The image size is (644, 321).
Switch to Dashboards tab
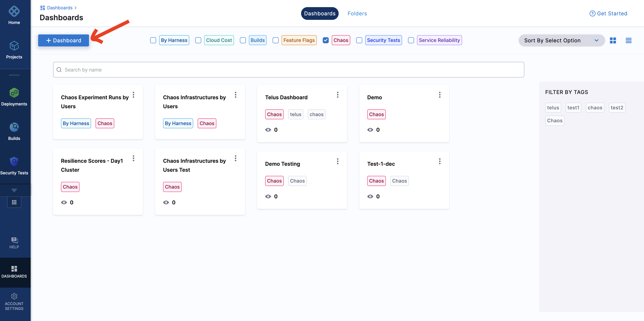tap(320, 13)
